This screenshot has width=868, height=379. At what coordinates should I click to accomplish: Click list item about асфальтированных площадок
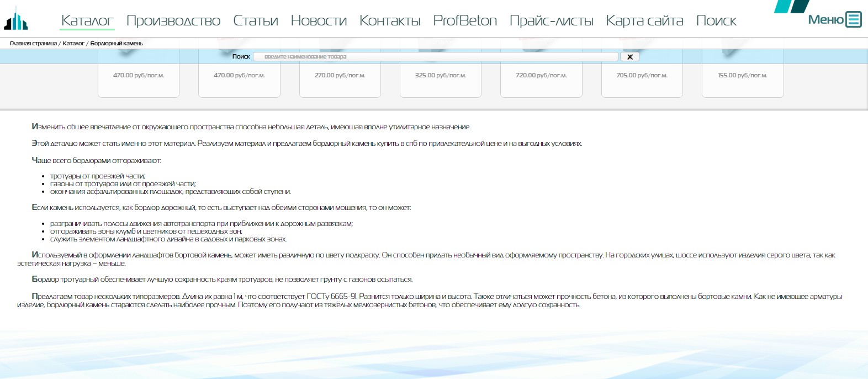click(x=171, y=192)
